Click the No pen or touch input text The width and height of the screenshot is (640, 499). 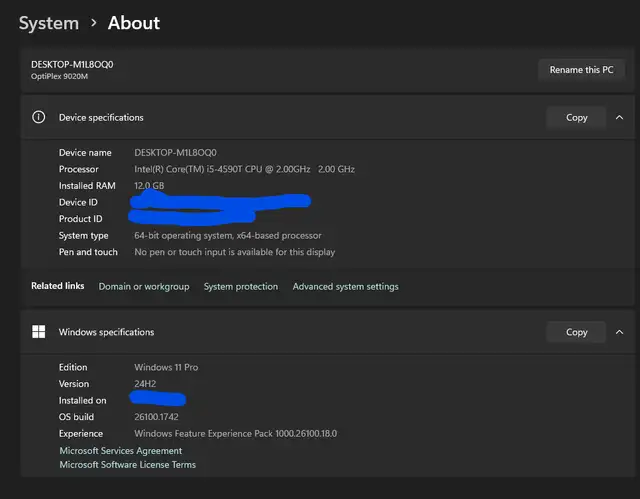(235, 252)
